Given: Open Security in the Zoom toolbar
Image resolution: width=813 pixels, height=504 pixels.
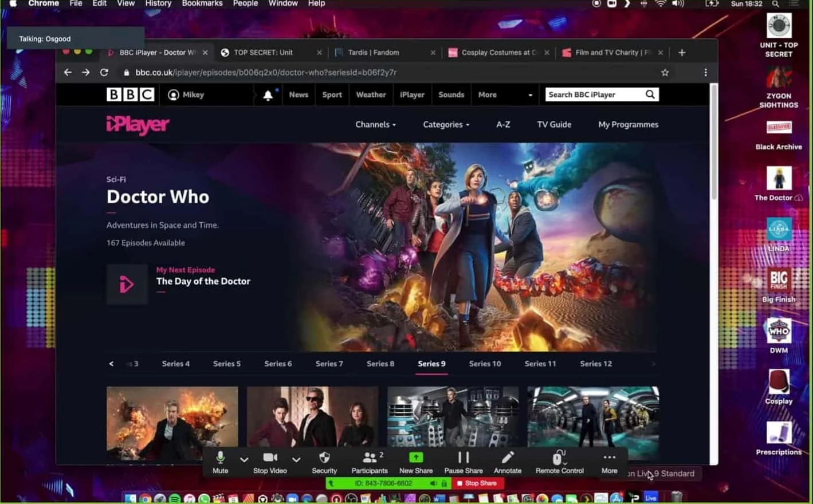Looking at the screenshot, I should 324,463.
